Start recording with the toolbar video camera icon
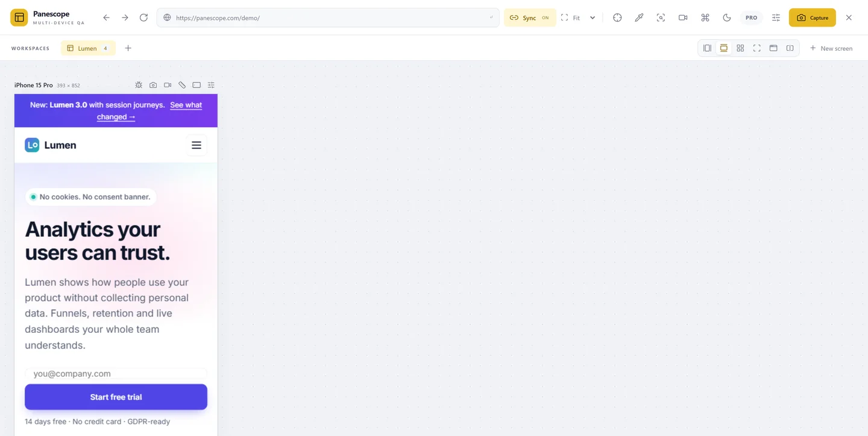The image size is (868, 436). pos(683,17)
